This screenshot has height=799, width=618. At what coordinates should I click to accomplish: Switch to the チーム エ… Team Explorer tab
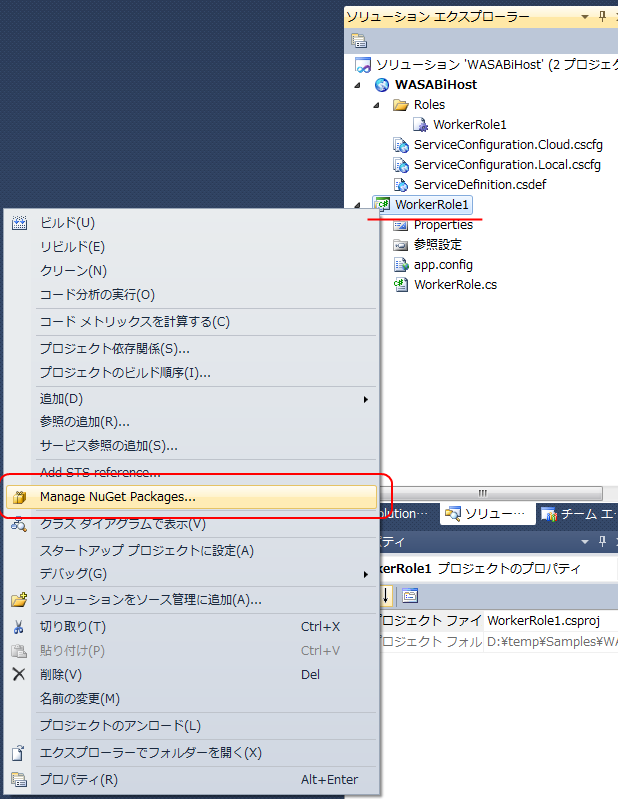click(577, 514)
